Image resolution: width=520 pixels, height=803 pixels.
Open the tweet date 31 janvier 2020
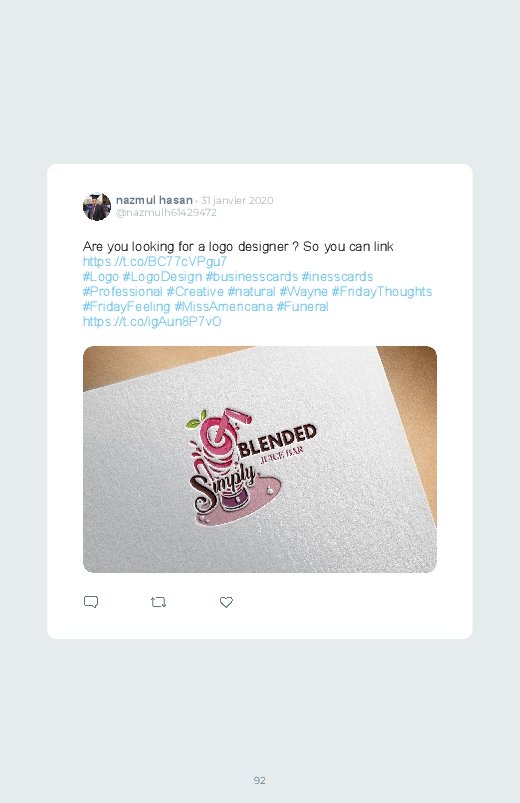237,200
